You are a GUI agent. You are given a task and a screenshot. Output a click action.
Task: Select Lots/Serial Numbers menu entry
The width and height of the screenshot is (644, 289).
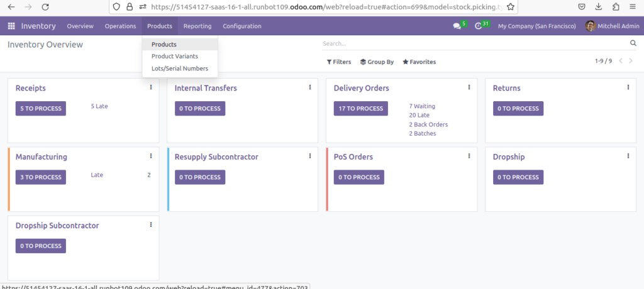(x=180, y=68)
